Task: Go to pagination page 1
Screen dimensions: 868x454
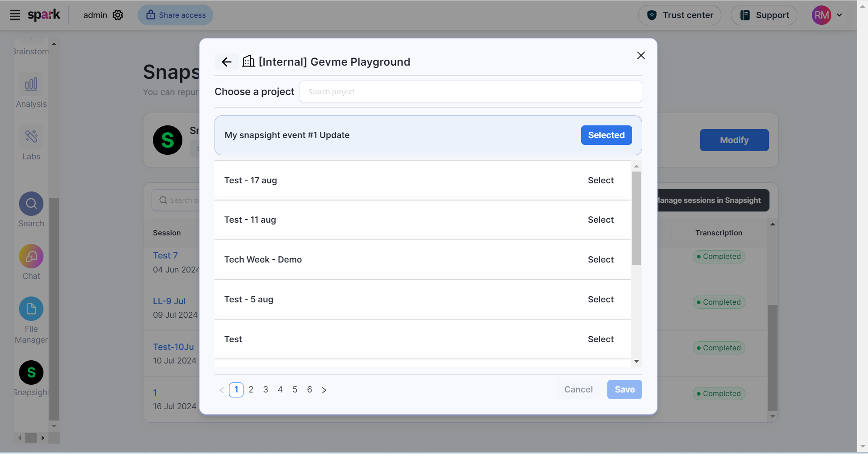Action: click(236, 390)
